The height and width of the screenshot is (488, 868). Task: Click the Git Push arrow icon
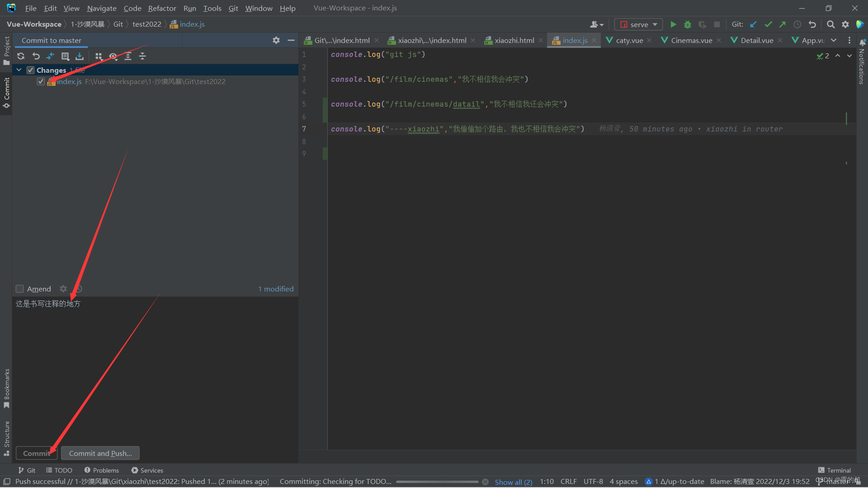783,24
